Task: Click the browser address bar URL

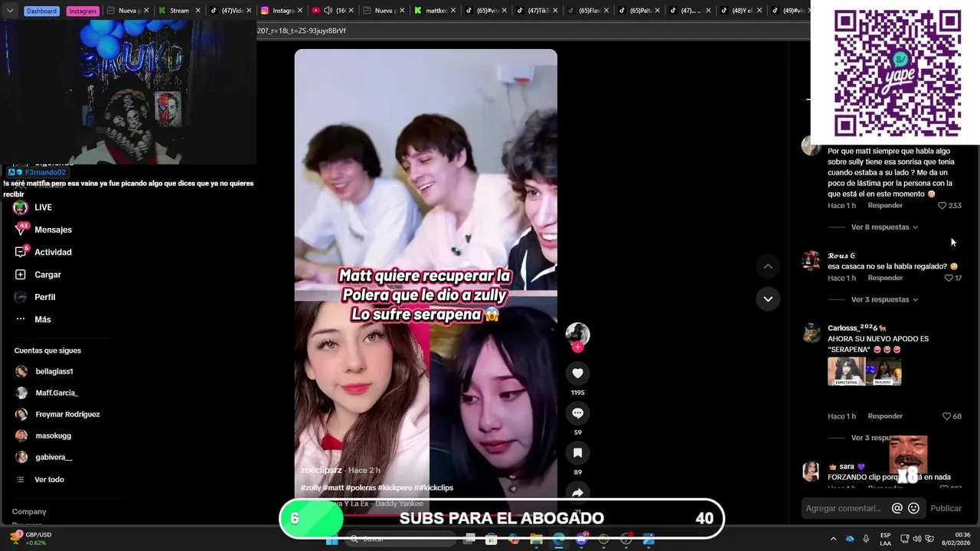Action: tap(302, 31)
